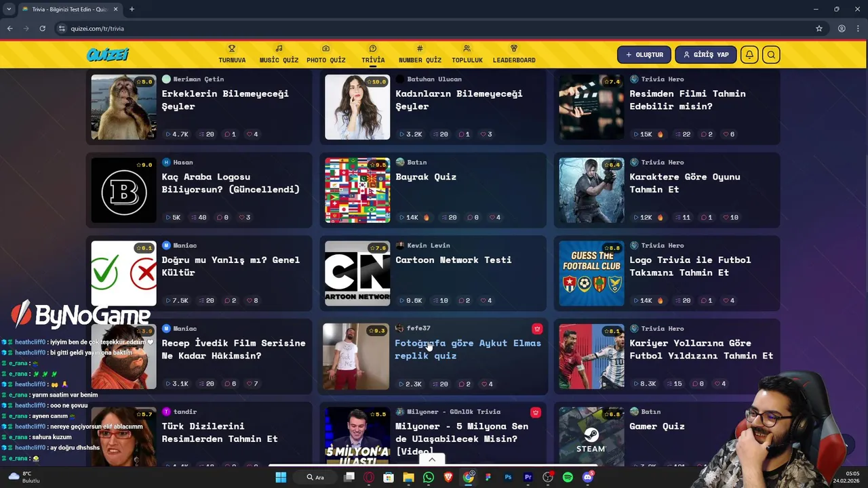Open the Windows Start menu

tap(281, 477)
